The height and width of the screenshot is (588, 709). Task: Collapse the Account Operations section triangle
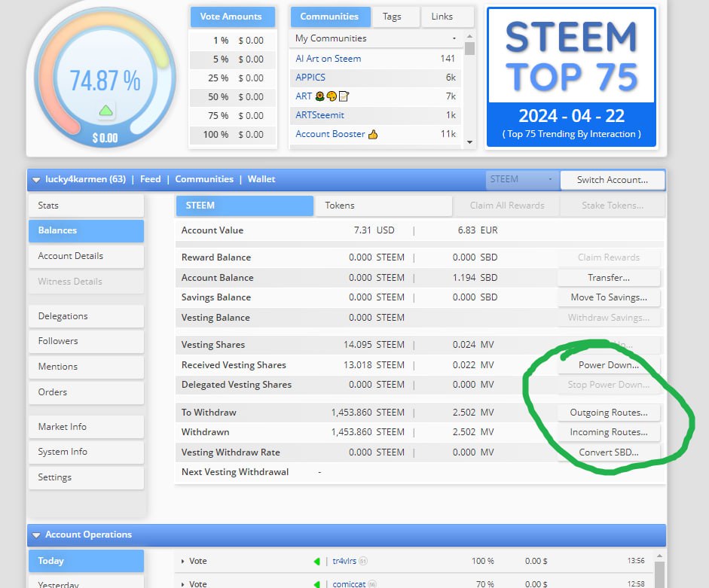coord(36,535)
